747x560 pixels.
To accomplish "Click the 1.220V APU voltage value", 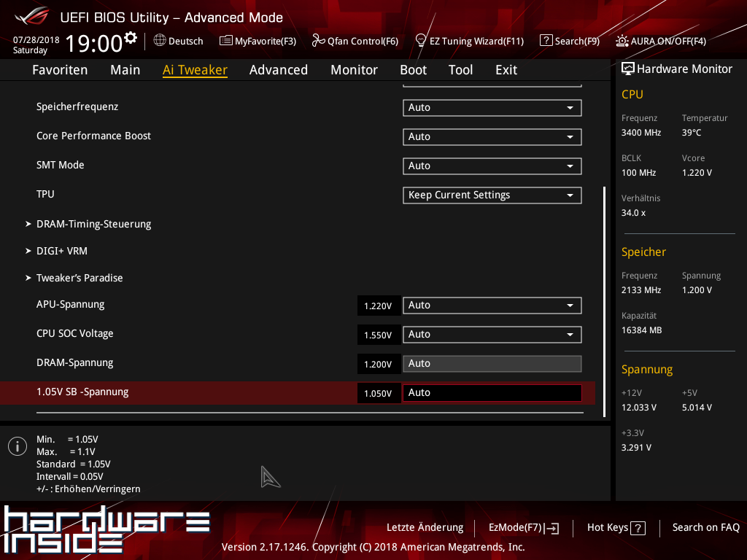I will pos(379,306).
